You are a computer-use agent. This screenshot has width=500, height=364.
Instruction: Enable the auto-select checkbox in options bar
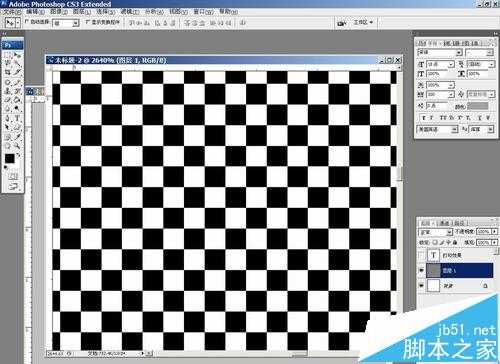click(27, 22)
